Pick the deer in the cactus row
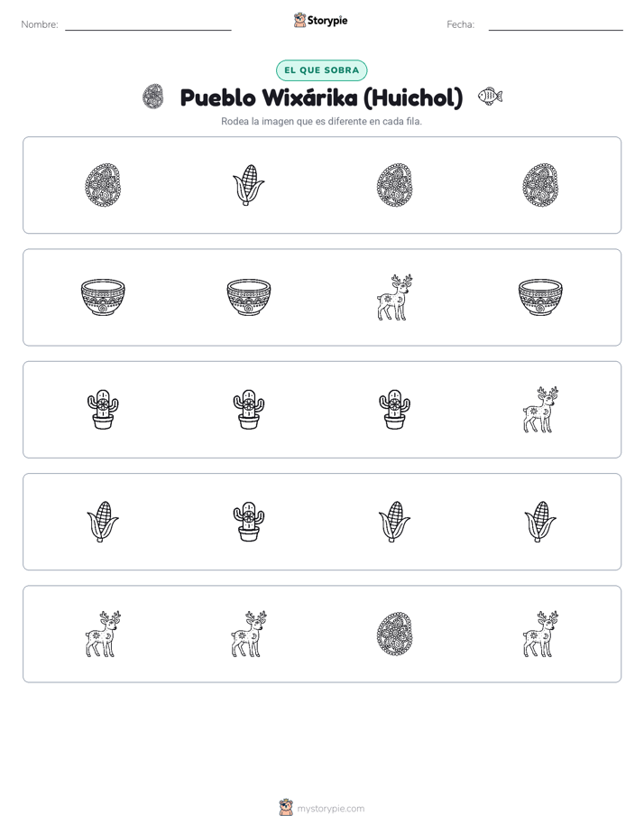 (x=540, y=410)
